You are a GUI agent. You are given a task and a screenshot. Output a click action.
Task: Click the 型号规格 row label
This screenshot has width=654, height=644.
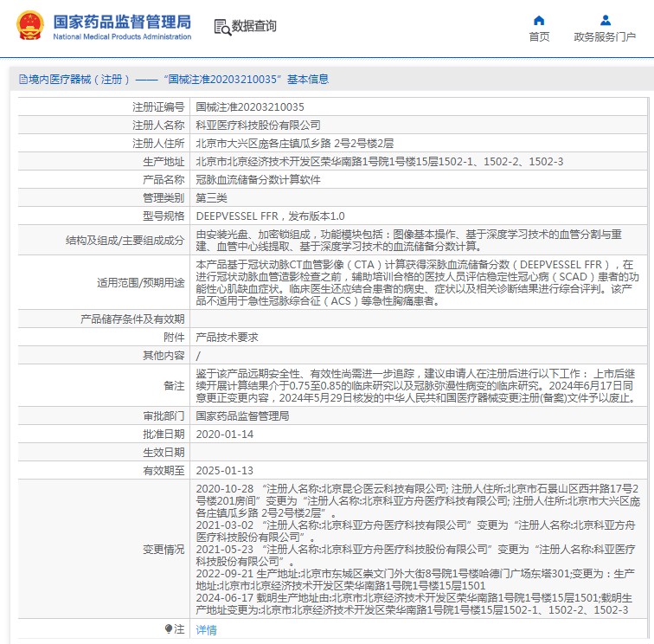click(x=163, y=216)
